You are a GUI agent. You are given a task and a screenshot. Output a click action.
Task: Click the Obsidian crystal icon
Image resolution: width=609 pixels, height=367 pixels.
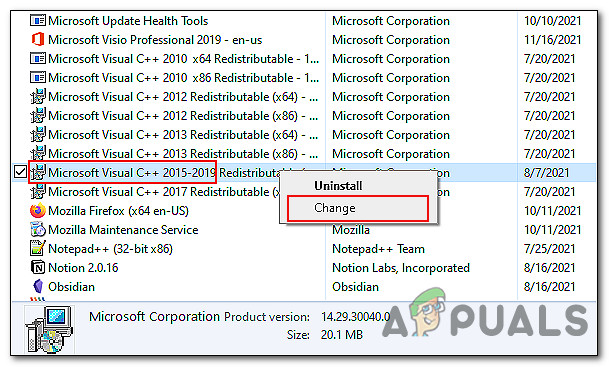click(x=38, y=287)
